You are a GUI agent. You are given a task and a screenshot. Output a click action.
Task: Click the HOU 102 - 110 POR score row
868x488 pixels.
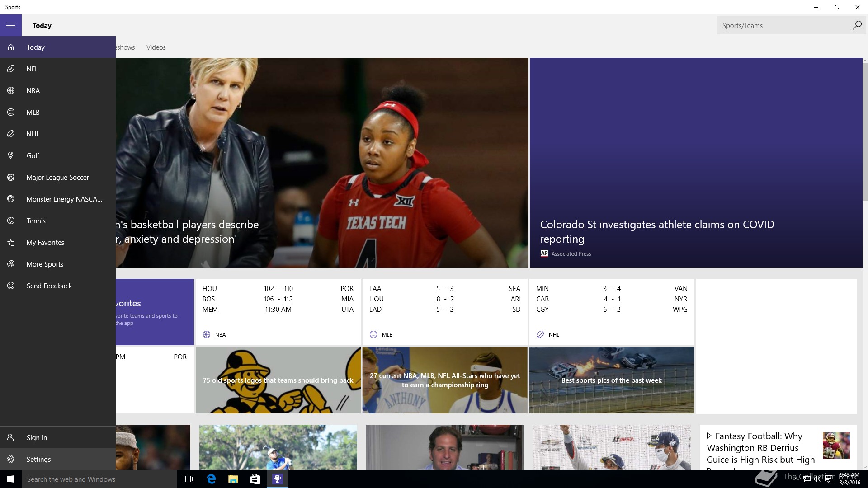click(x=278, y=288)
